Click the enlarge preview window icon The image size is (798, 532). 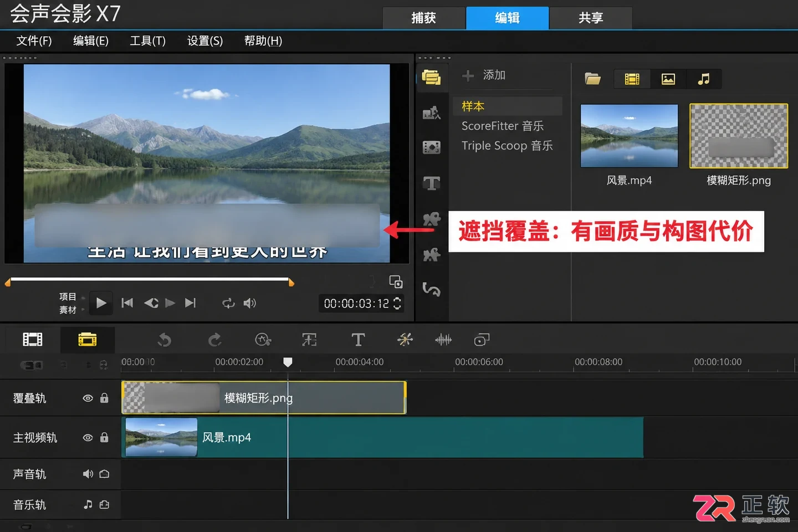click(x=396, y=282)
